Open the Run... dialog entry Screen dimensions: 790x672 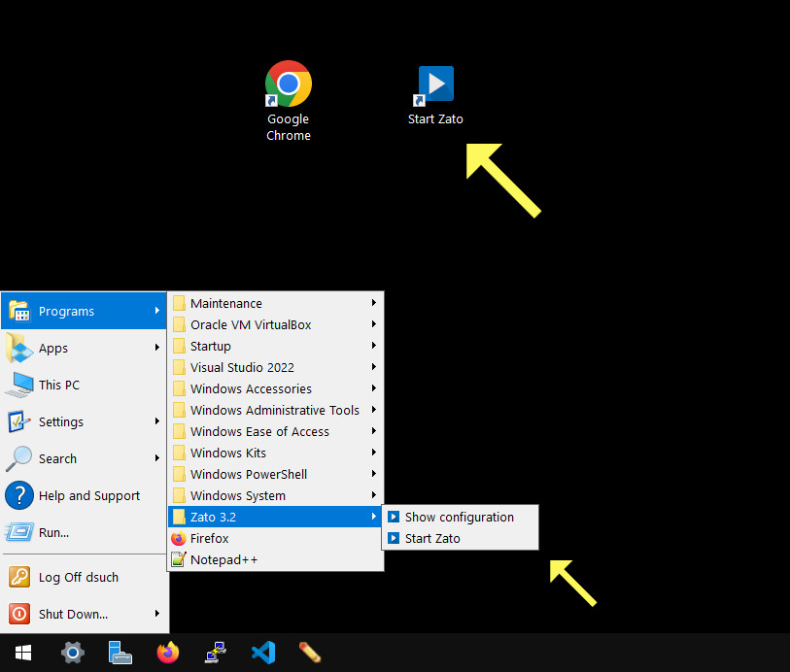[x=84, y=532]
